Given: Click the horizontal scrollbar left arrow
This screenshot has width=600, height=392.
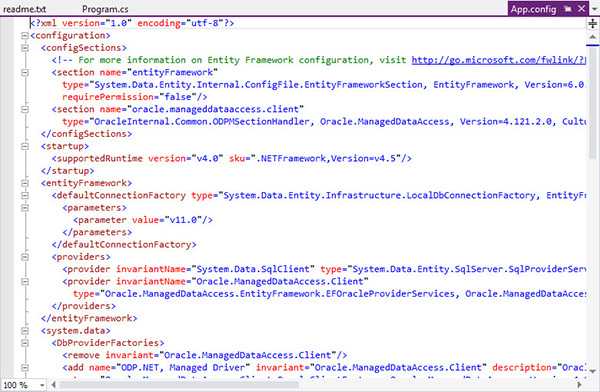Looking at the screenshot, I should [x=54, y=385].
